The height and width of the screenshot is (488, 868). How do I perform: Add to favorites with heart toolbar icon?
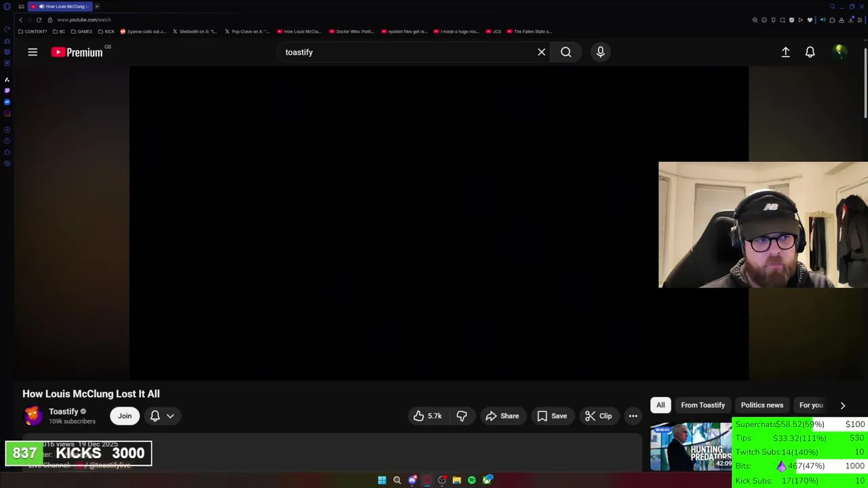[810, 20]
